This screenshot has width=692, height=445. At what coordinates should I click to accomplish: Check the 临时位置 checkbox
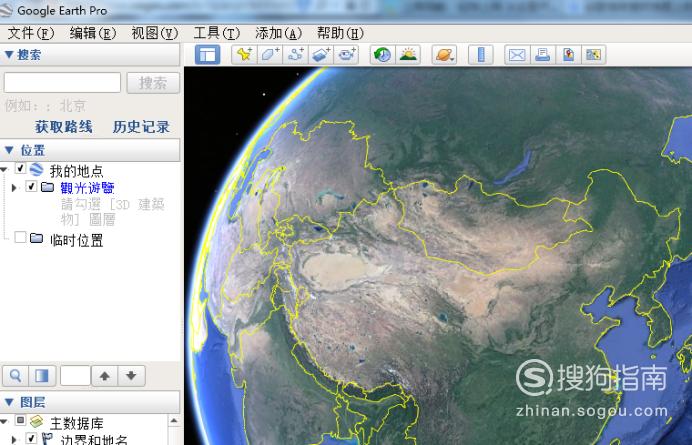click(x=20, y=237)
